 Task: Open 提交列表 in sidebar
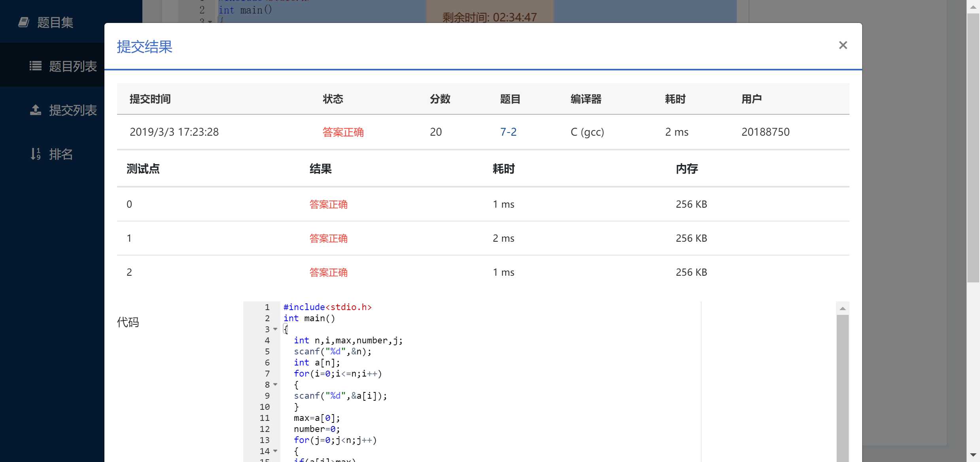click(73, 110)
